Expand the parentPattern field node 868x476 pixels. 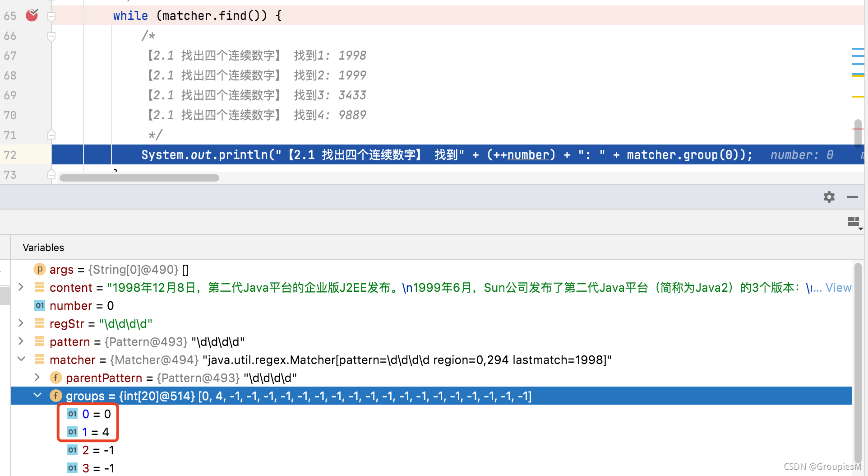[37, 378]
